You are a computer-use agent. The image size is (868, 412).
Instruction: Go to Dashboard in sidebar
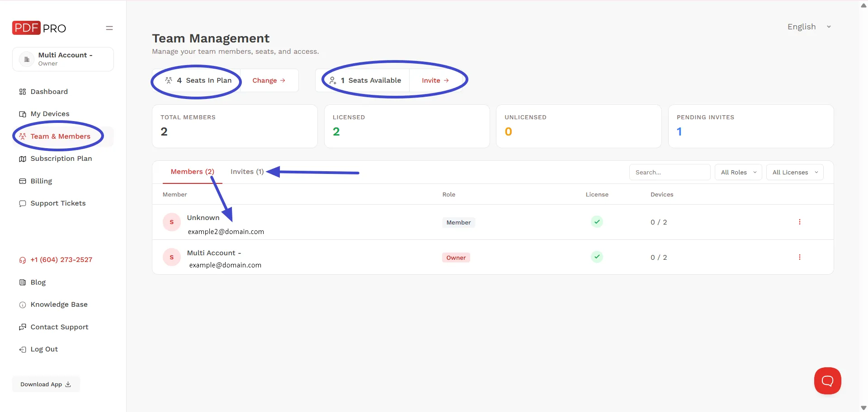[x=44, y=92]
